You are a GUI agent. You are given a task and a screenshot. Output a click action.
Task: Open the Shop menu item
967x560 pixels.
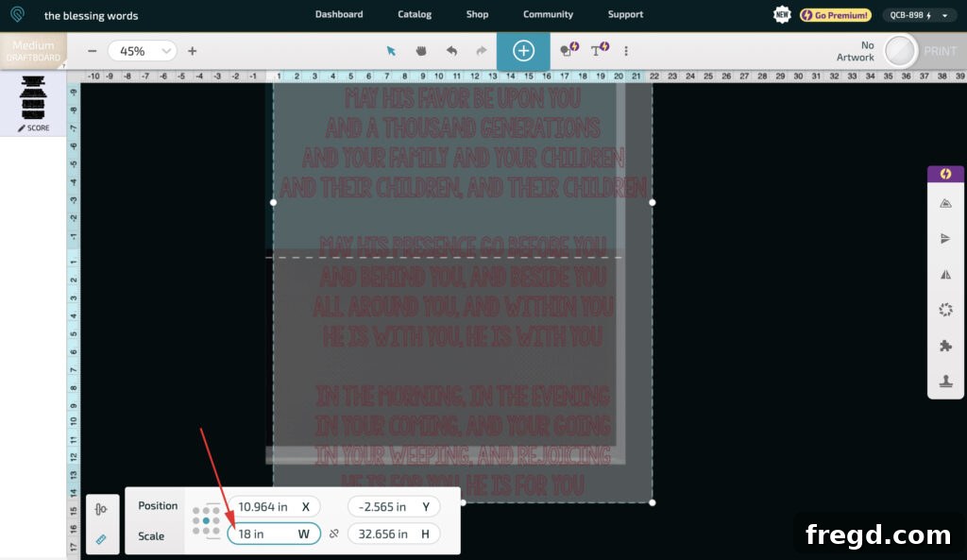pos(477,14)
